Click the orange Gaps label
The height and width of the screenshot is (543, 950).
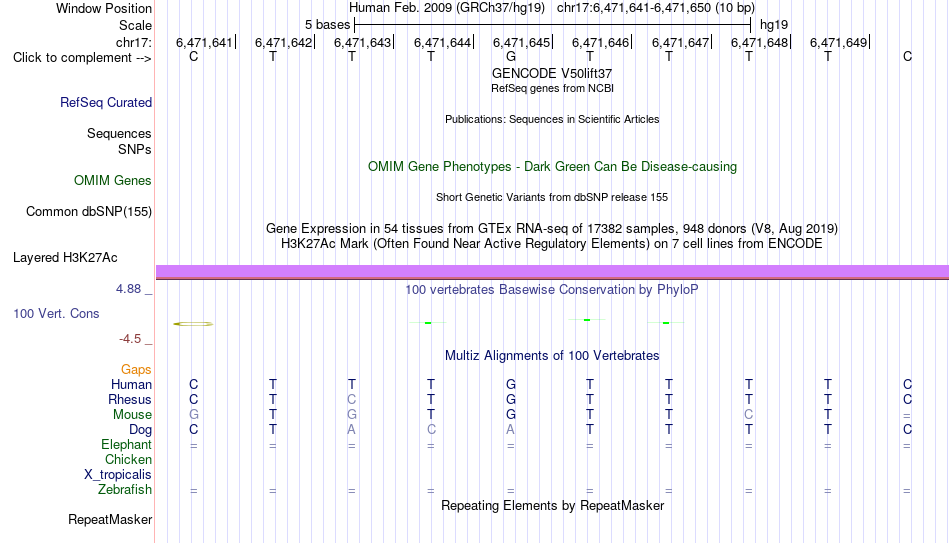click(x=136, y=369)
